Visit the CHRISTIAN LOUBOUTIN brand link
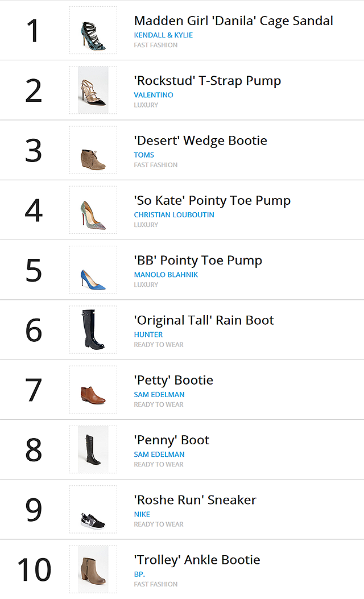This screenshot has height=599, width=364. click(x=174, y=215)
